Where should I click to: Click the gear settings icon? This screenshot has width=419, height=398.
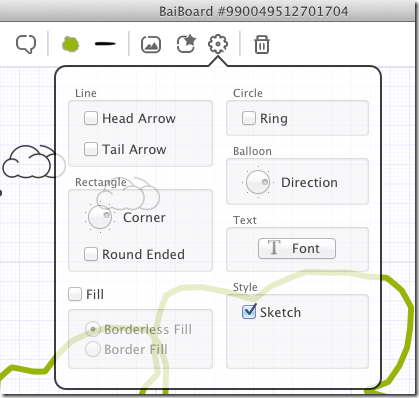pyautogui.click(x=218, y=44)
